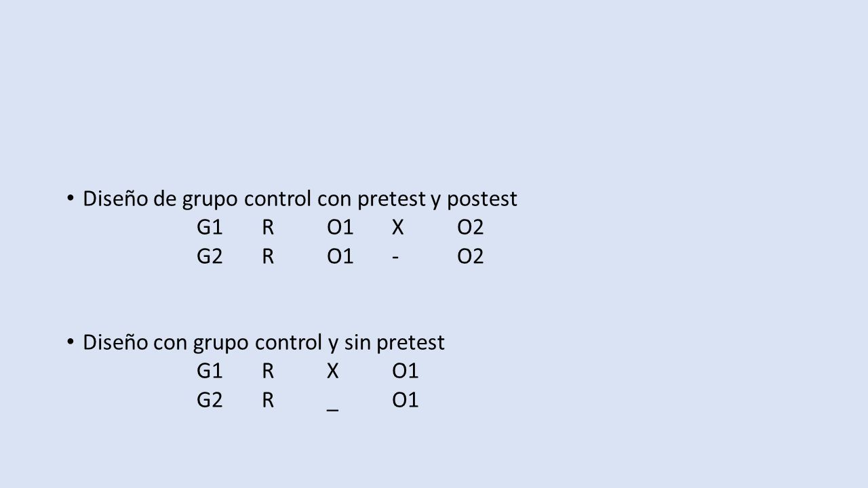Click the heading "Diseño de grupo control con pretest y postest"
868x488 pixels.
click(x=300, y=199)
